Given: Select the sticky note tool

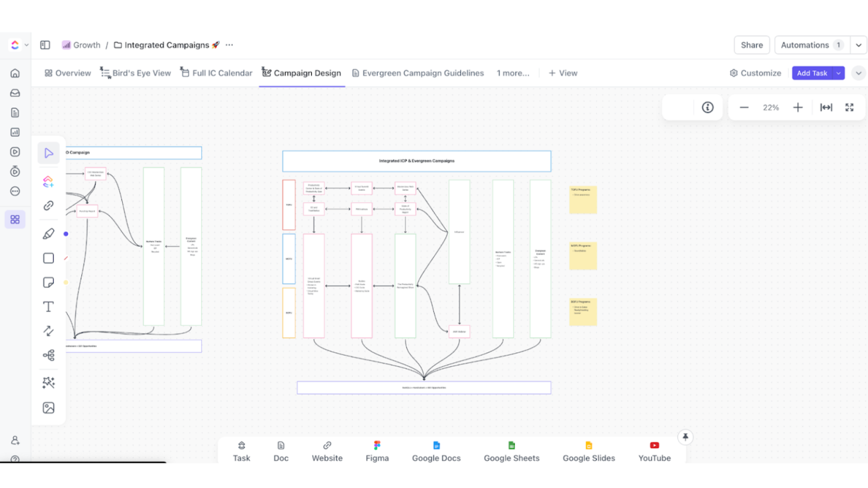Looking at the screenshot, I should tap(49, 282).
